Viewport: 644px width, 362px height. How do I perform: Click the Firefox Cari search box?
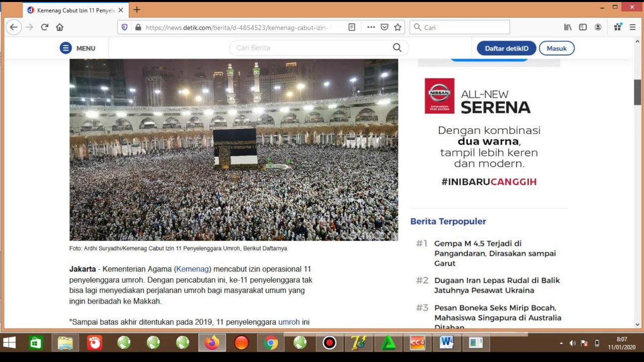click(459, 27)
